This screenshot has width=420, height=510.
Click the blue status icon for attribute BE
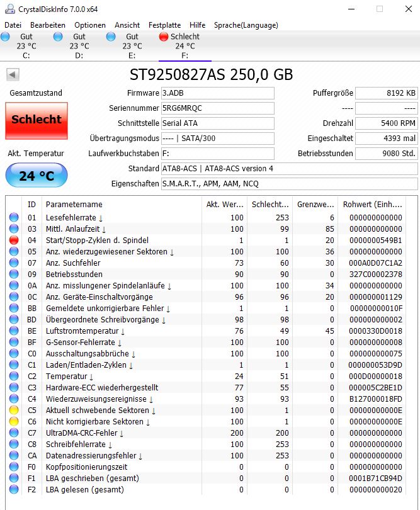click(x=14, y=331)
